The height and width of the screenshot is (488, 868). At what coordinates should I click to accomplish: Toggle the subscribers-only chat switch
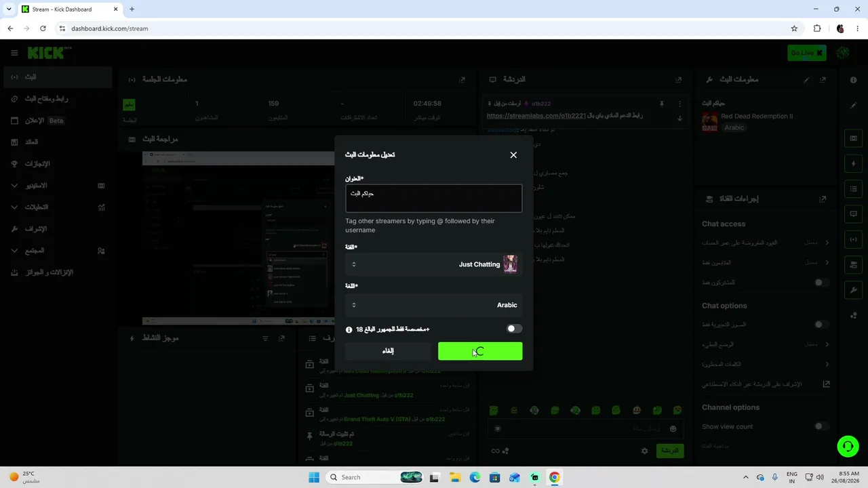(x=821, y=283)
